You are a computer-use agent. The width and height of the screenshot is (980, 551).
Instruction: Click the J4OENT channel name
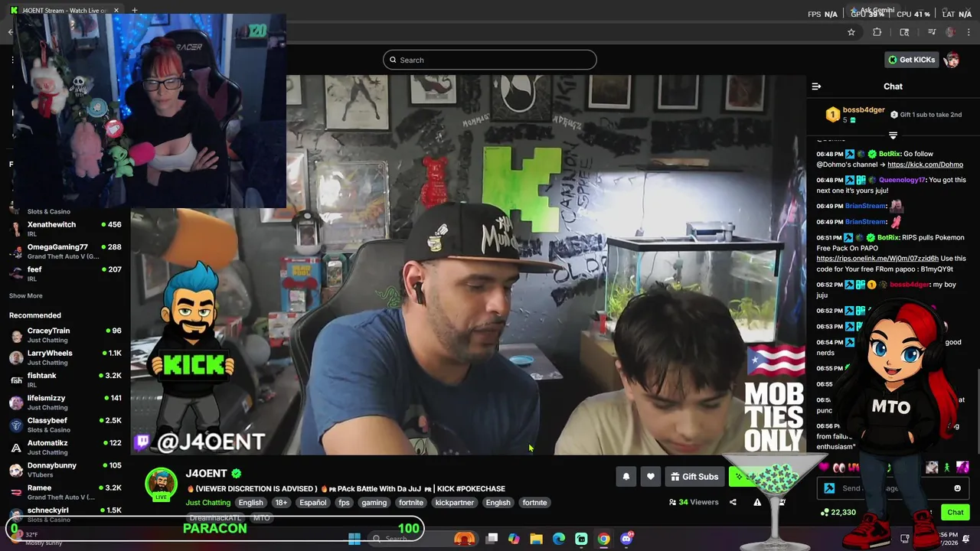(x=206, y=474)
